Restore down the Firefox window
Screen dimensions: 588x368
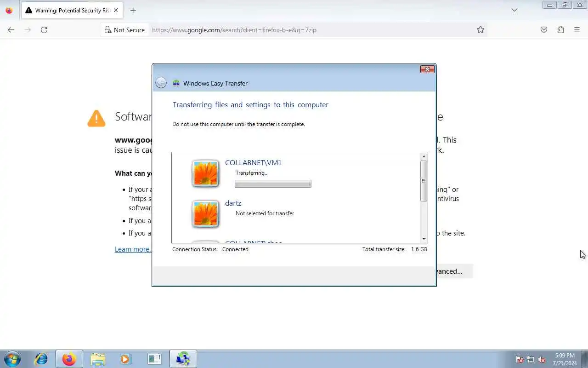point(564,5)
